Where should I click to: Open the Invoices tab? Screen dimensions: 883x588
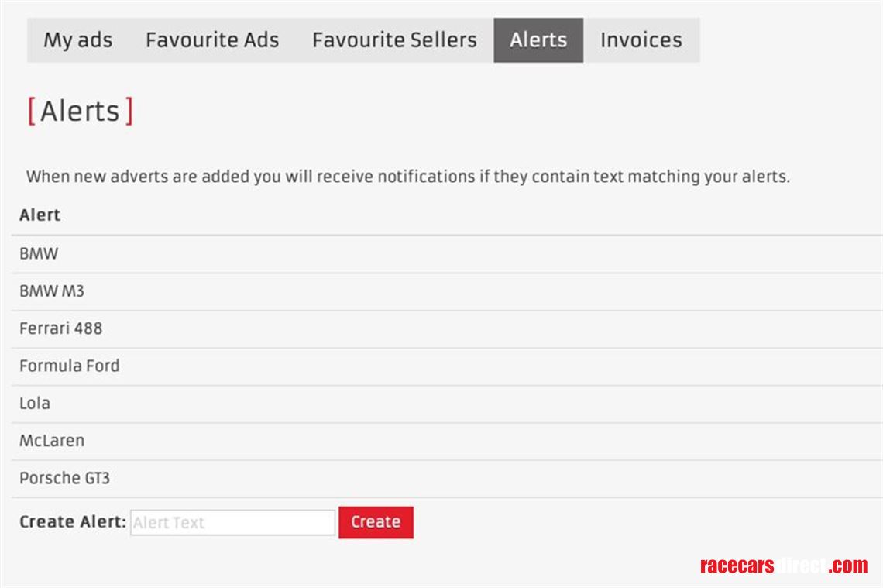(x=641, y=40)
